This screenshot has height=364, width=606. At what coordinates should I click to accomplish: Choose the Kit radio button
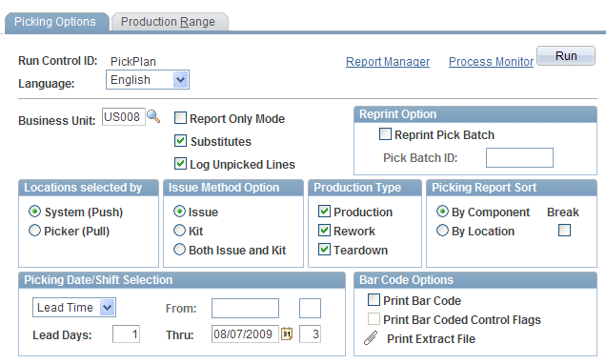coord(179,231)
